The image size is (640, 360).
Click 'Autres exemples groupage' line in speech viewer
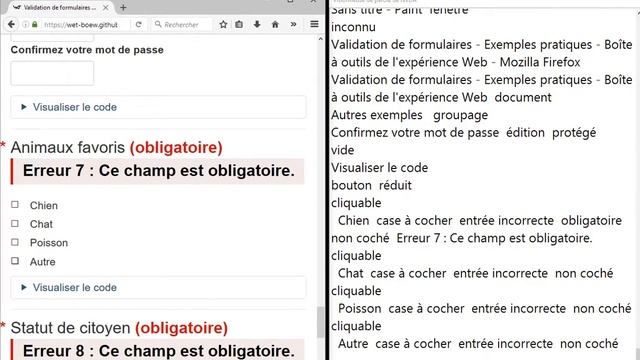pyautogui.click(x=409, y=115)
